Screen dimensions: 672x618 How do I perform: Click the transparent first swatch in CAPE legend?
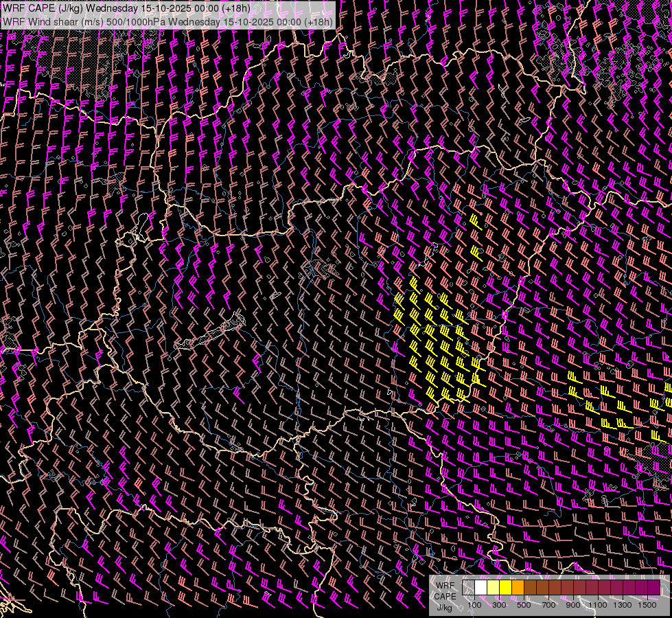click(468, 588)
